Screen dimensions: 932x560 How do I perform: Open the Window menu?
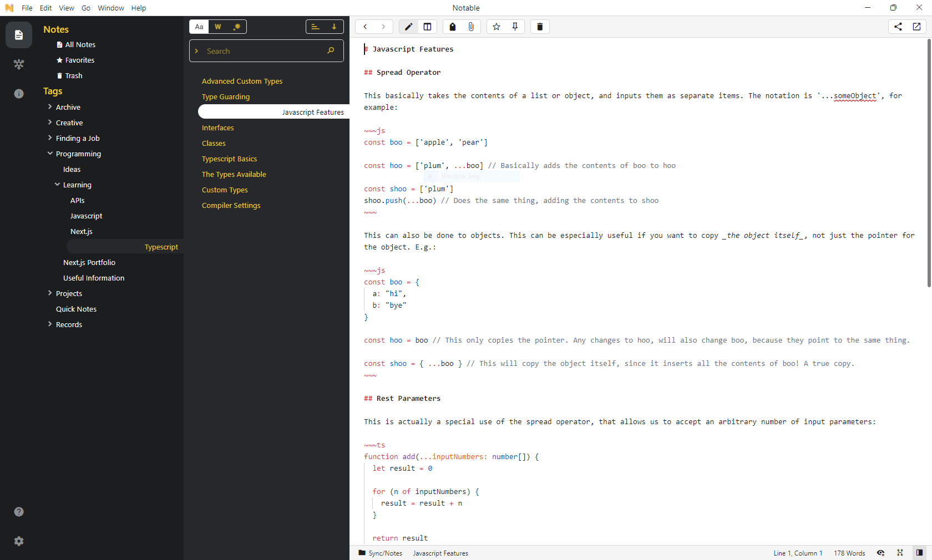[x=110, y=8]
